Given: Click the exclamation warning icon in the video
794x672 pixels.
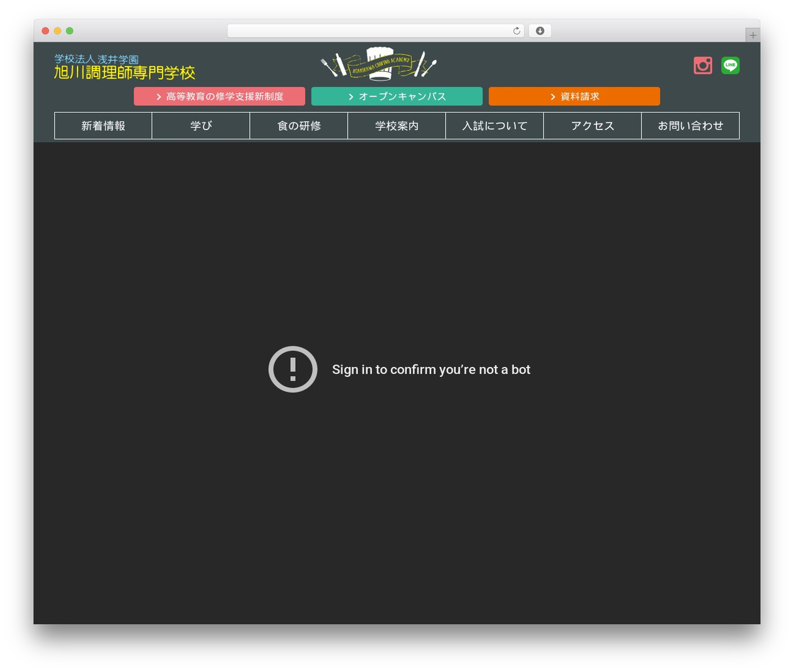Looking at the screenshot, I should tap(293, 369).
